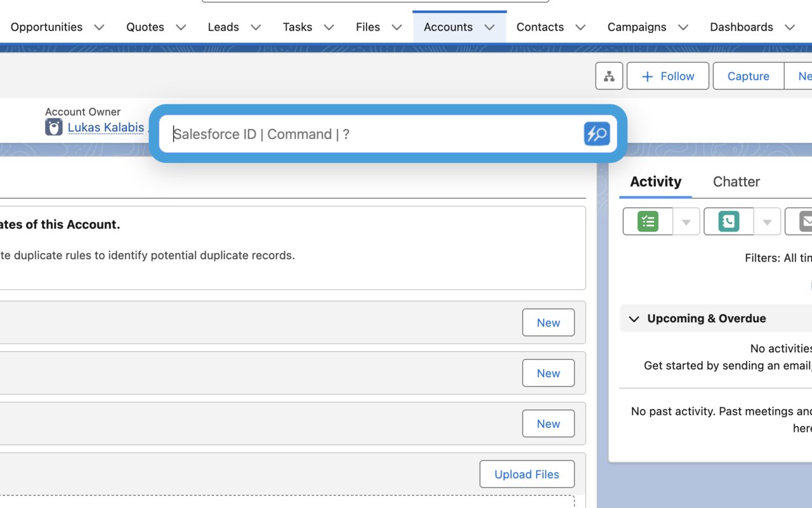Focus the Salesforce ID Command input field

[374, 134]
